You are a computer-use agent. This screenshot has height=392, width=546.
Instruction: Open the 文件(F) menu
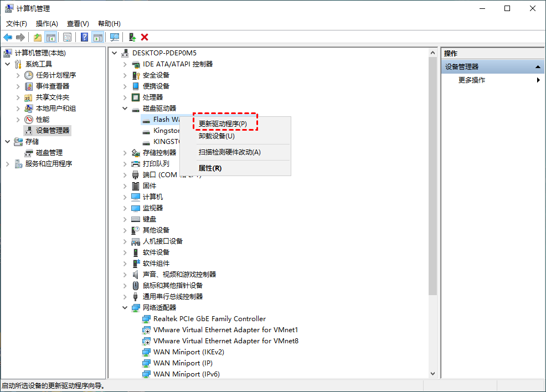[x=17, y=24]
